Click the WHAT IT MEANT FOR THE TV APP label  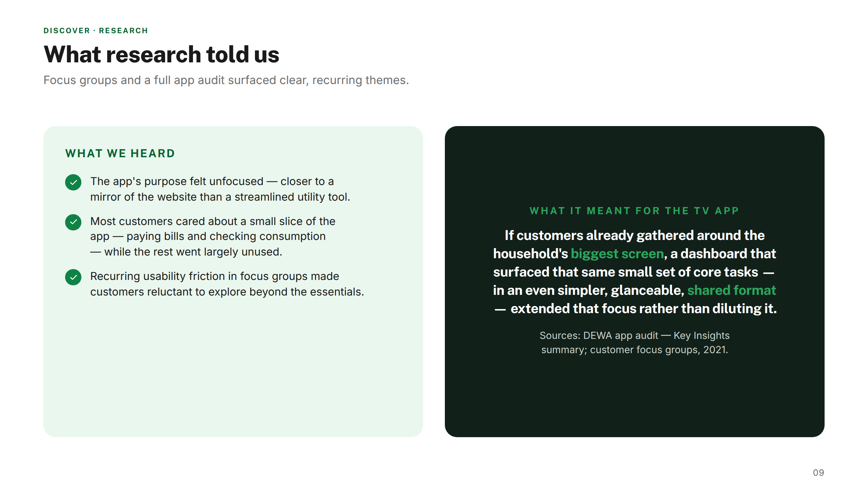pos(634,211)
